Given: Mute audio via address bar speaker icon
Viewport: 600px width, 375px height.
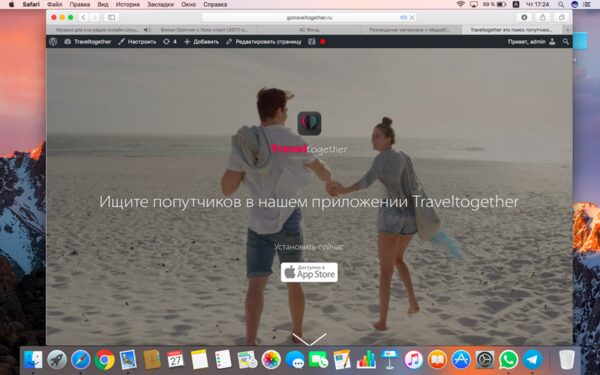Looking at the screenshot, I should tap(403, 18).
